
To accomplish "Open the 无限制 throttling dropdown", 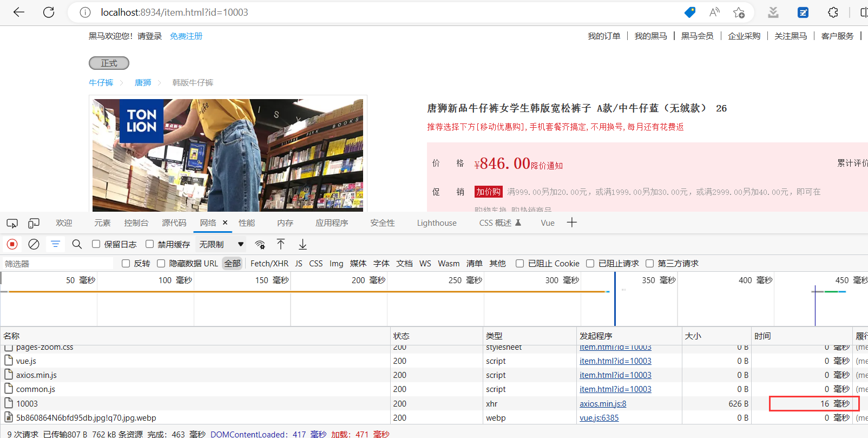I will coord(221,244).
